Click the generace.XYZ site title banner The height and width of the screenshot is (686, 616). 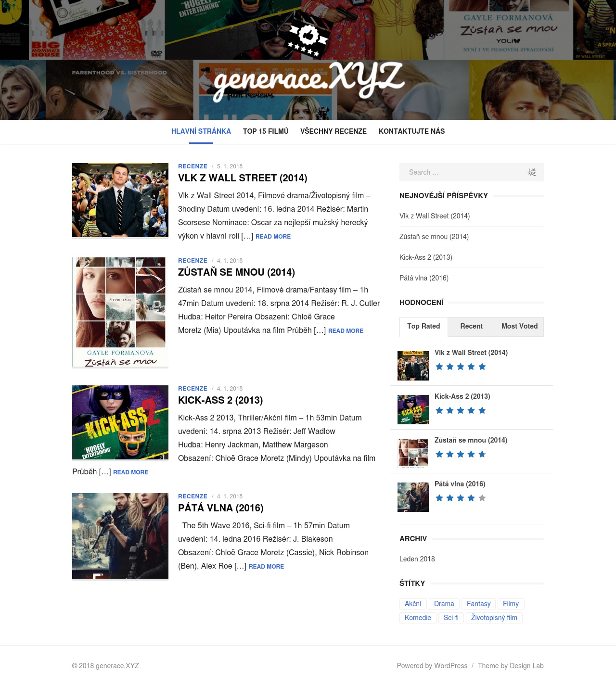click(308, 81)
